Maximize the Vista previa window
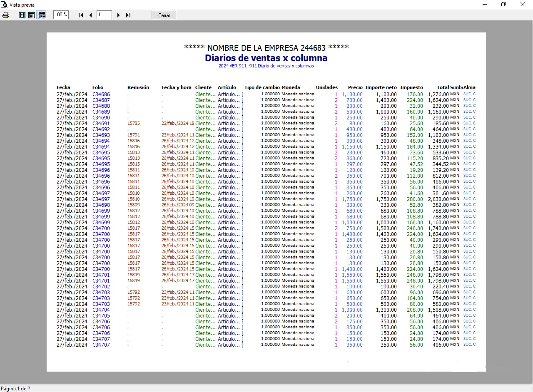The height and width of the screenshot is (392, 533). click(x=503, y=5)
